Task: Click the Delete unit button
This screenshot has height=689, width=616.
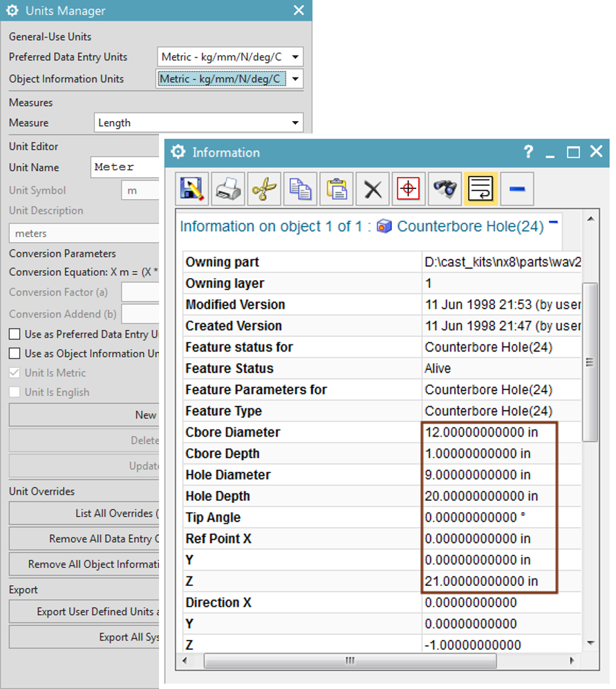Action: click(x=84, y=440)
